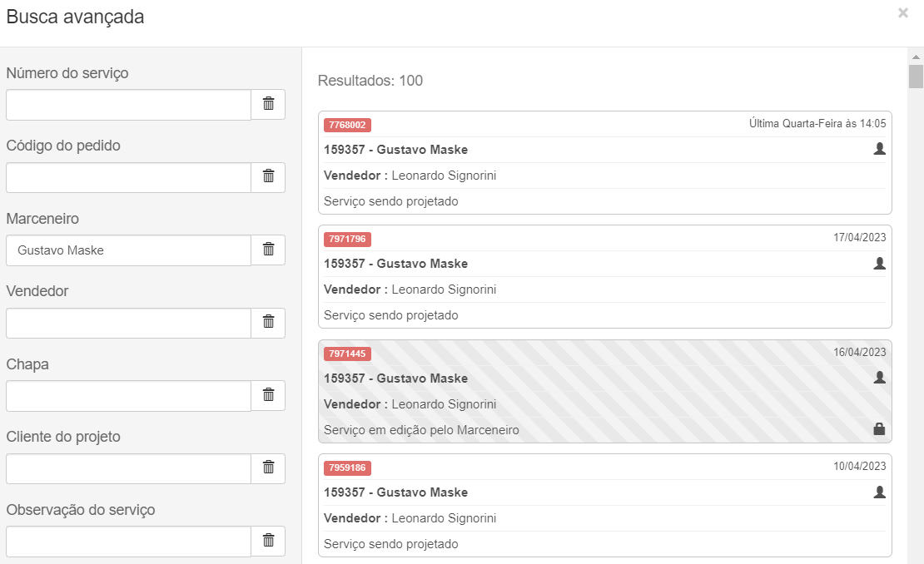Click the red 7768002 service number badge
The height and width of the screenshot is (564, 924).
tap(347, 125)
